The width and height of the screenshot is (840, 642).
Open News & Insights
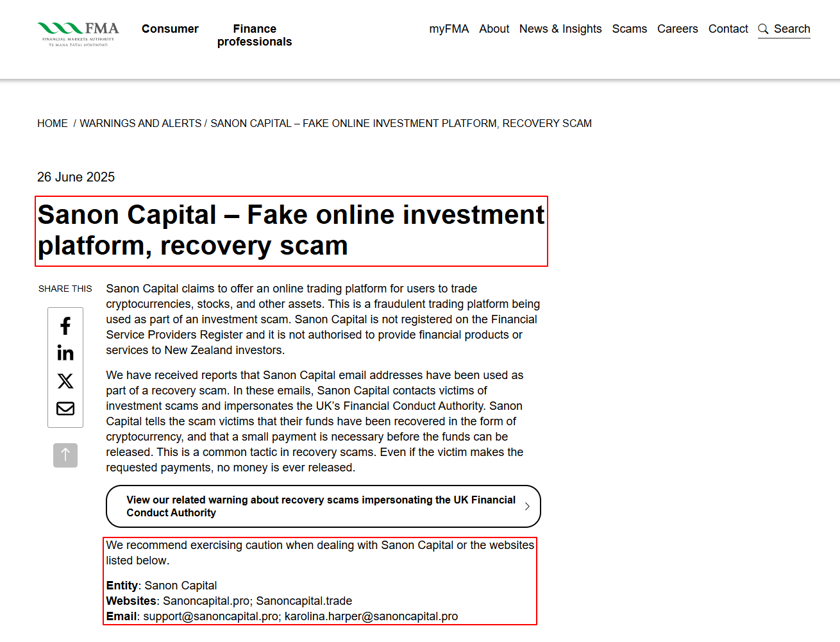[560, 29]
